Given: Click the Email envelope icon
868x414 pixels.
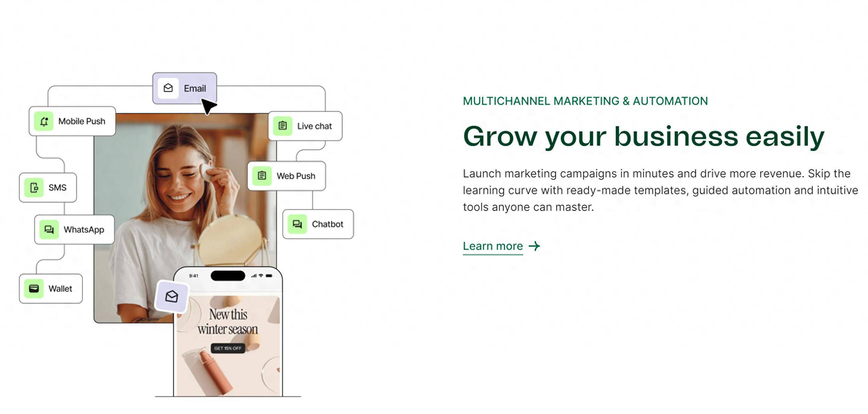Looking at the screenshot, I should [168, 88].
